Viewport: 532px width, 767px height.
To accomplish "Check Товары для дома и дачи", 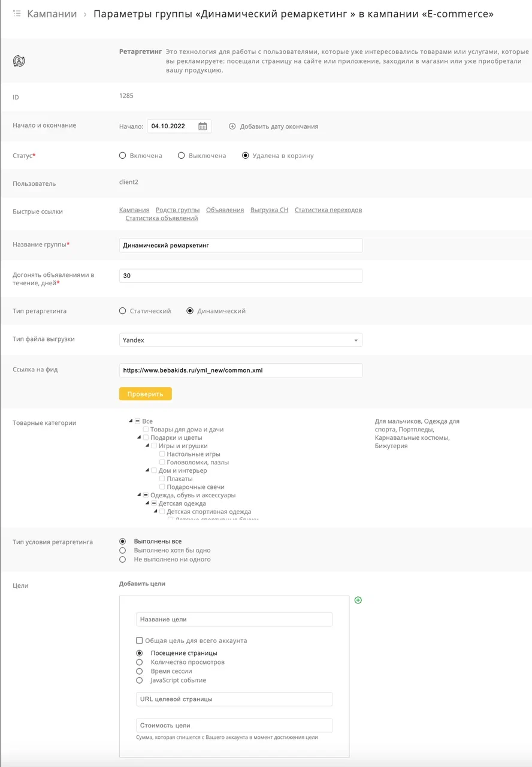I will (x=146, y=430).
